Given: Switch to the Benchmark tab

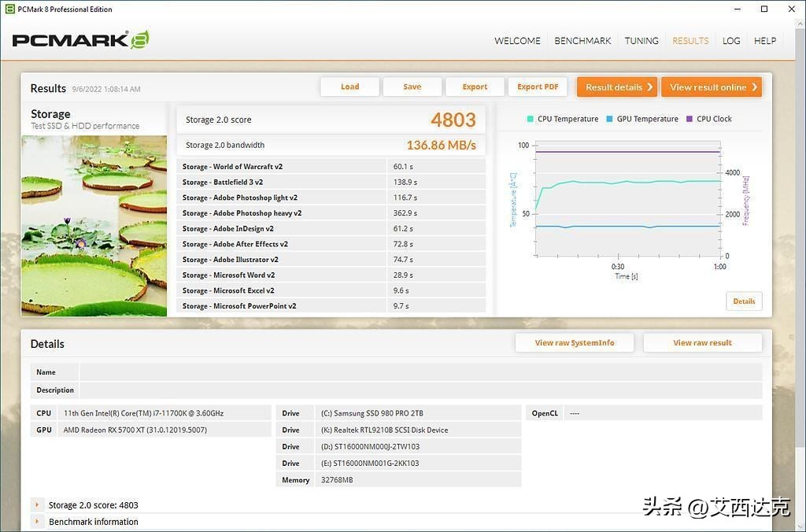Looking at the screenshot, I should tap(582, 41).
